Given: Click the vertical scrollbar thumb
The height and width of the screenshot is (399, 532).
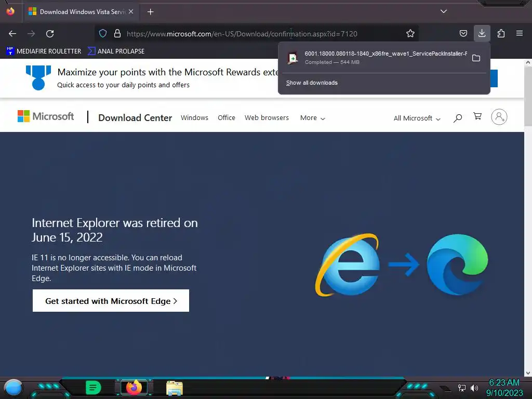Looking at the screenshot, I should 528,96.
